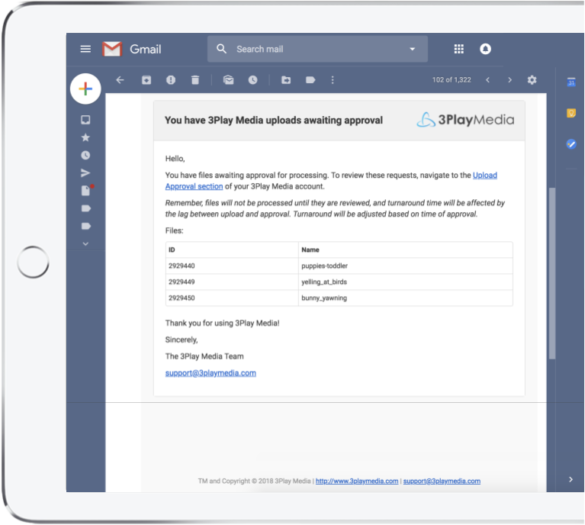585x525 pixels.
Task: Open Starred messages in sidebar
Action: [x=85, y=138]
